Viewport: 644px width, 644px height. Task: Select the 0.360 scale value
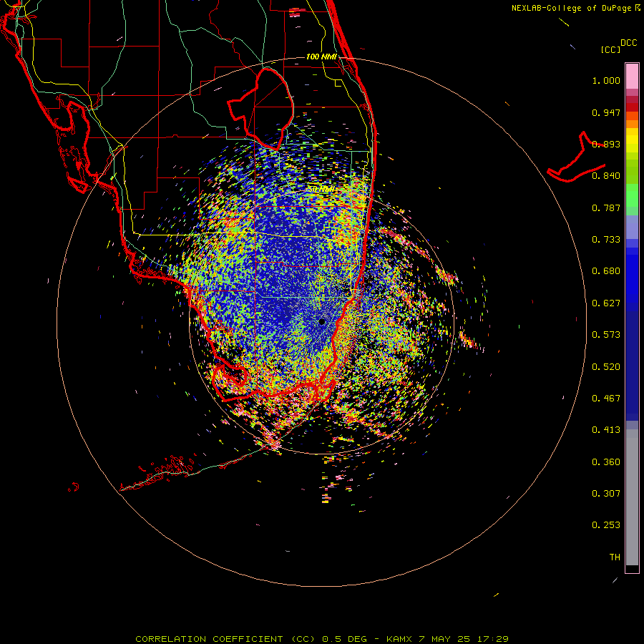click(x=606, y=462)
